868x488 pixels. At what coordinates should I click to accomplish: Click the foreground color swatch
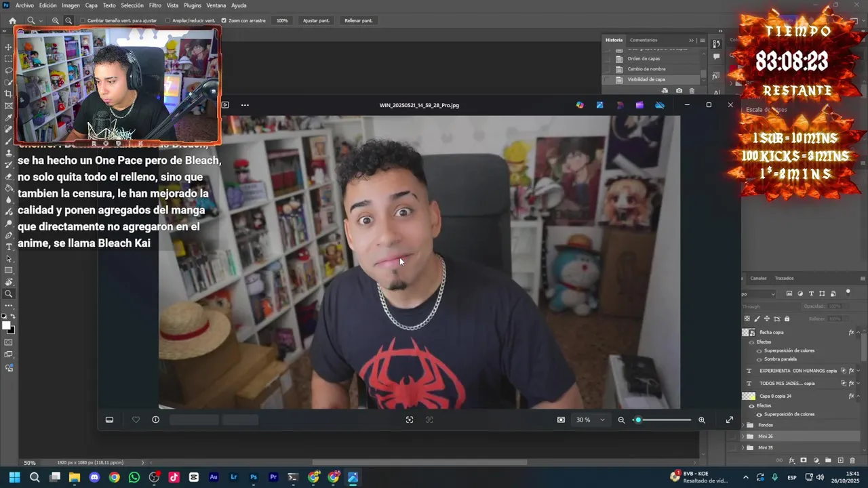[6, 326]
